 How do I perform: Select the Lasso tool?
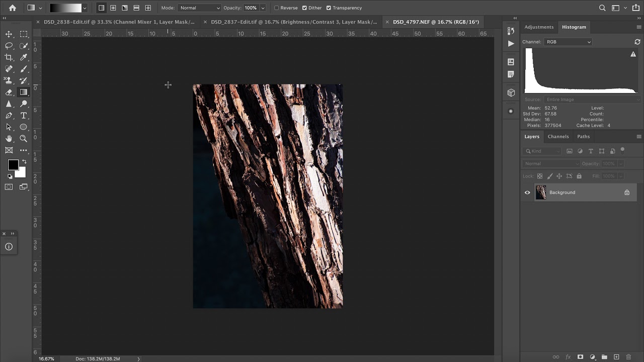pos(9,46)
